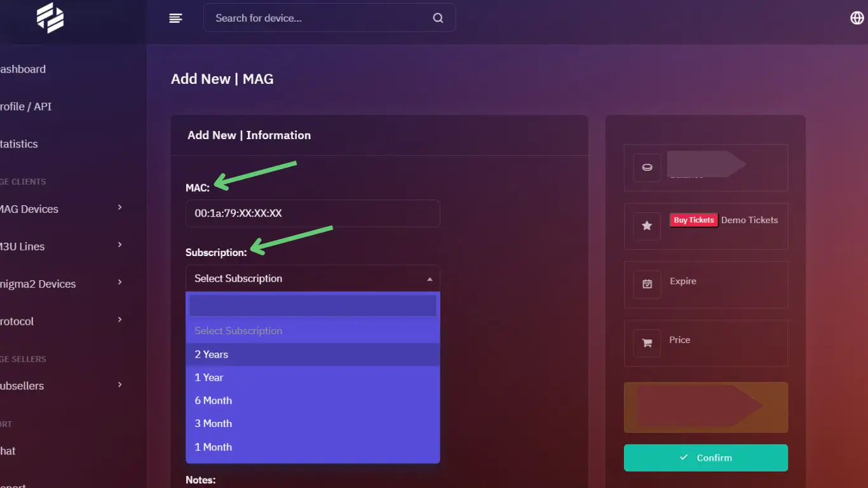Collapse the Select Subscription dropdown
This screenshot has width=868, height=488.
312,278
